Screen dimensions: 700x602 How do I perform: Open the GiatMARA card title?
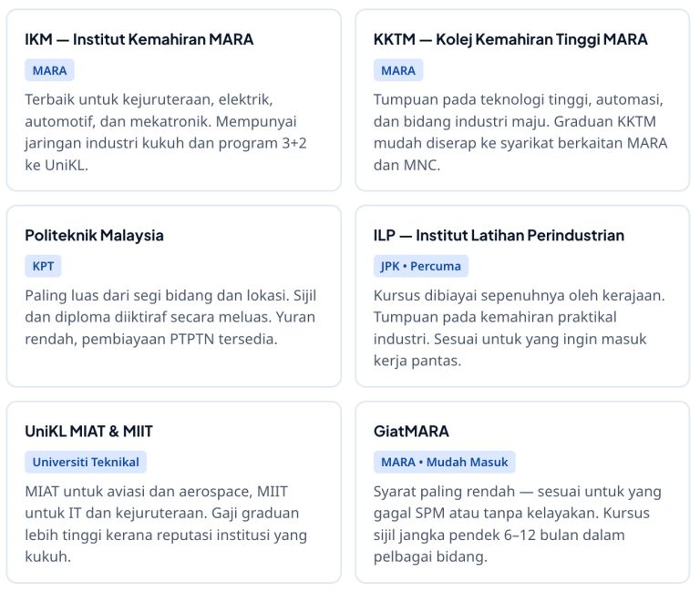411,431
